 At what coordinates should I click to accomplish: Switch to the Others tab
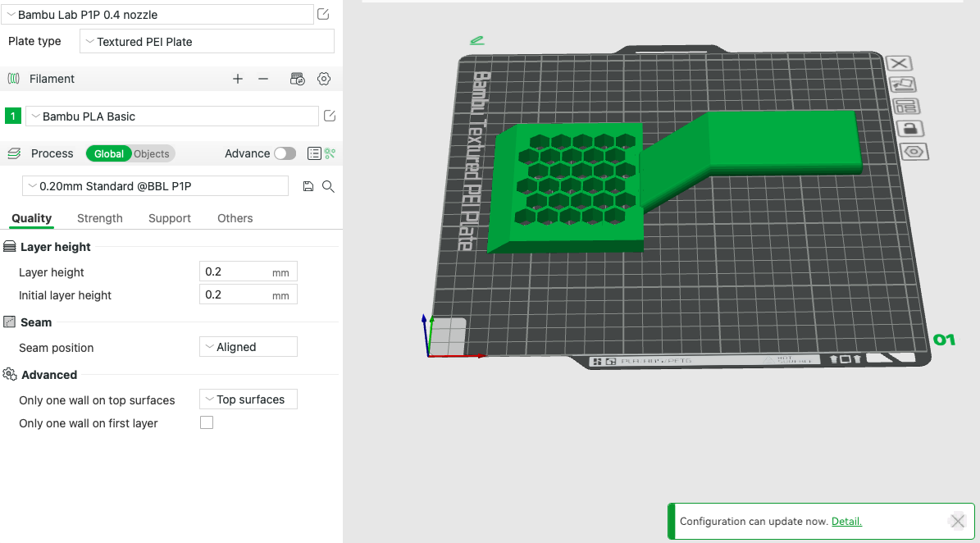(235, 218)
